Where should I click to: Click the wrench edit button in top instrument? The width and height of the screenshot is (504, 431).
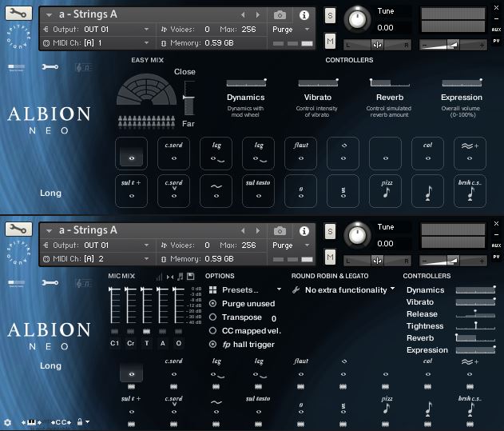[x=18, y=14]
